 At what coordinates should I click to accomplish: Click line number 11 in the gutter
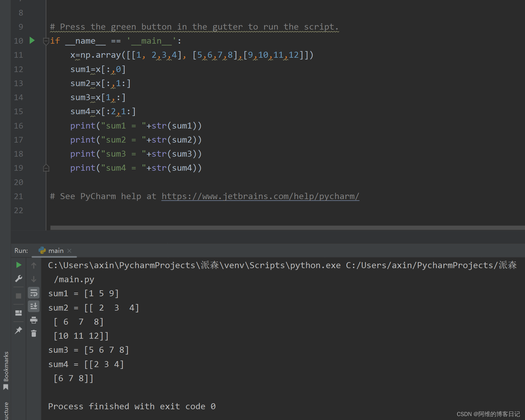[x=18, y=55]
